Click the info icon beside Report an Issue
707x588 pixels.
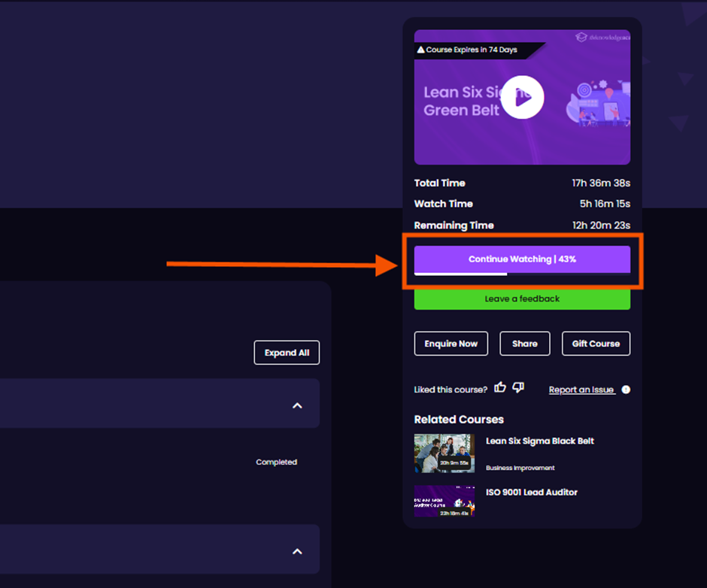[627, 389]
